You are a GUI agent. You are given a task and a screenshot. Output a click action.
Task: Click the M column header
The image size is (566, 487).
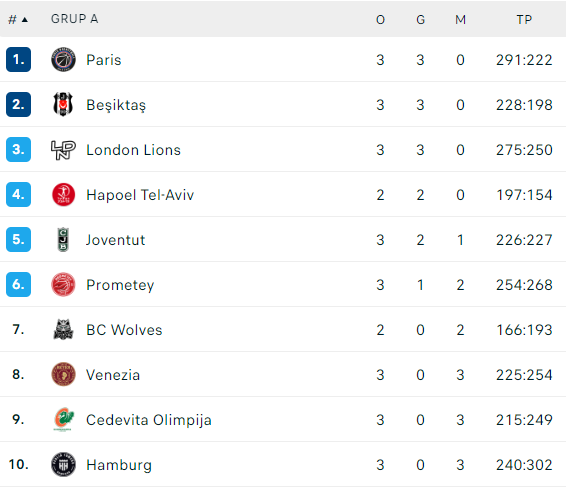click(x=460, y=19)
